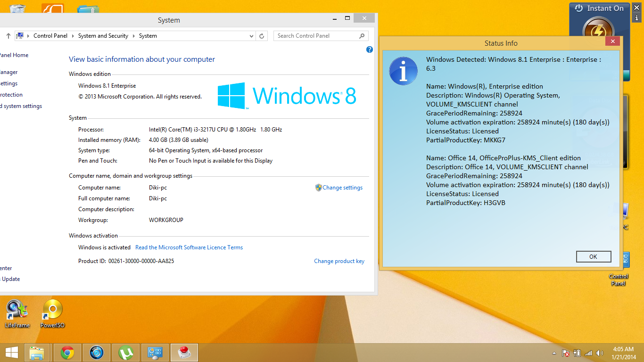This screenshot has width=644, height=362.
Task: Click the search magnifier in Control Panel
Action: [x=362, y=36]
